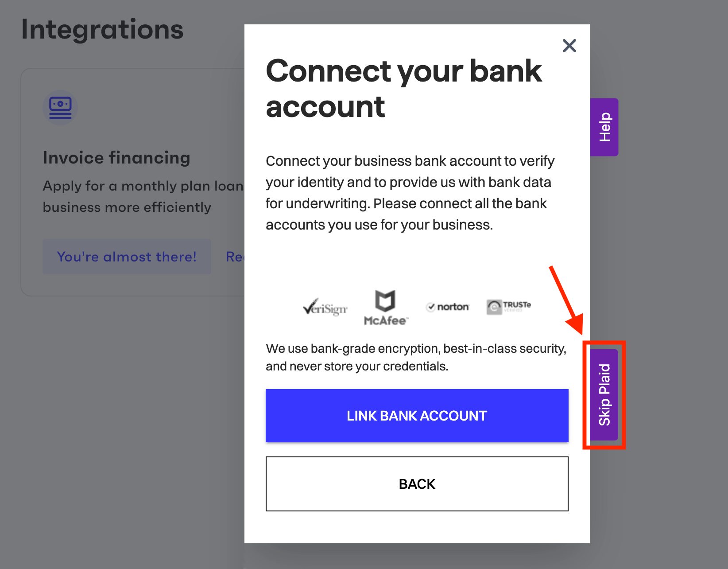The height and width of the screenshot is (569, 728).
Task: Click the Connect your bank account heading
Action: [404, 88]
